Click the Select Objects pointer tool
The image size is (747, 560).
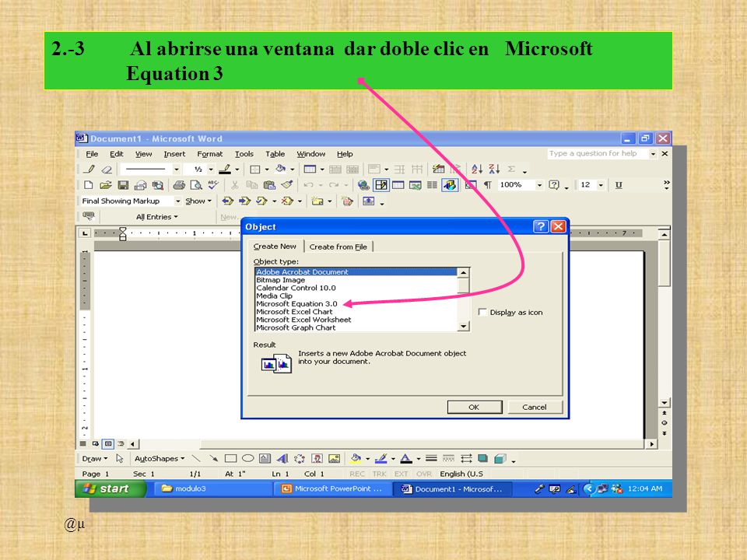pos(120,459)
